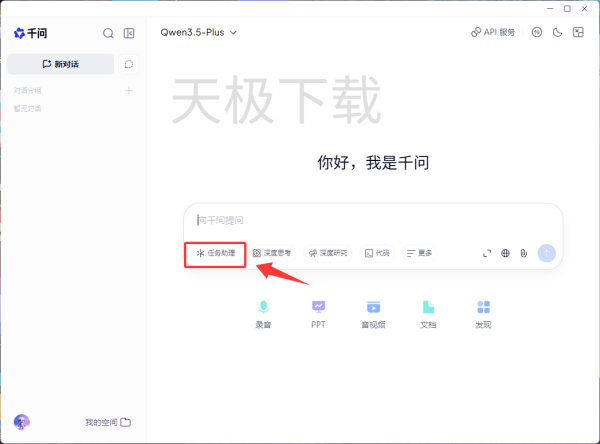This screenshot has width=600, height=444.
Task: Open the API 服务 link
Action: (493, 32)
